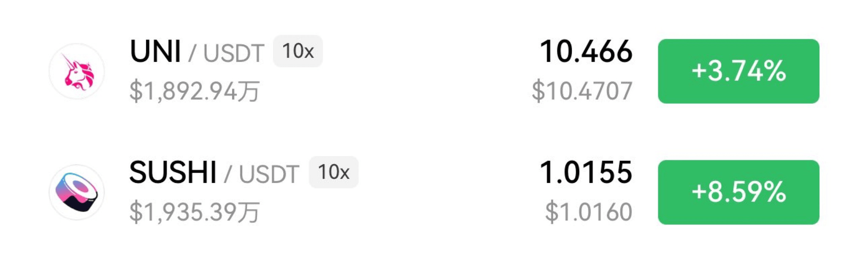This screenshot has height=267, width=868.
Task: Tap the SushiSwap sushi roll icon
Action: pyautogui.click(x=77, y=192)
